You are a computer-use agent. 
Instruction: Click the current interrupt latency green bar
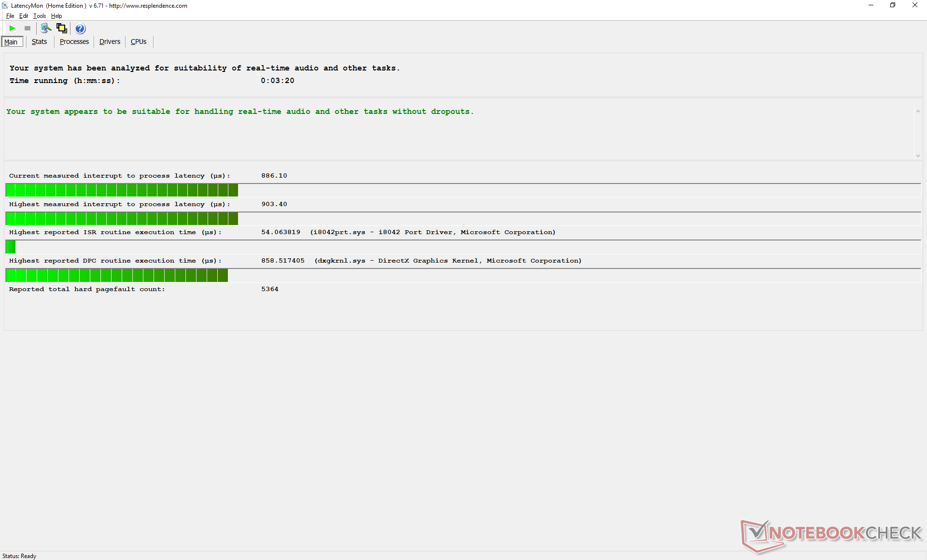click(x=122, y=190)
